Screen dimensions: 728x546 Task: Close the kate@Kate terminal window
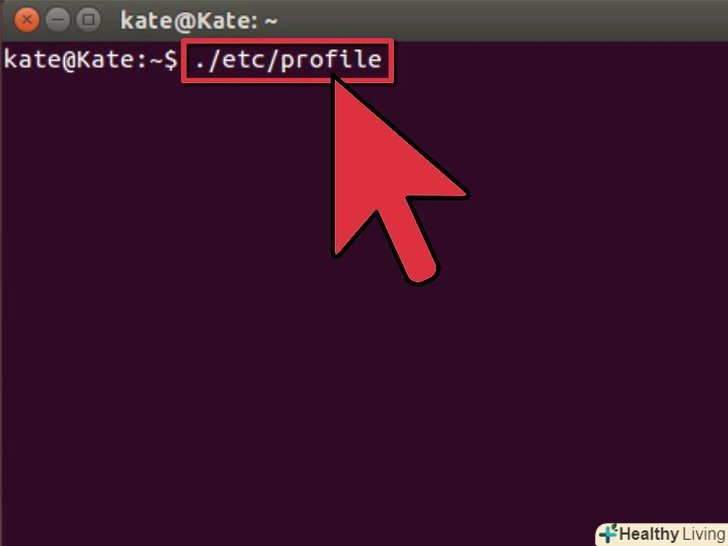27,20
